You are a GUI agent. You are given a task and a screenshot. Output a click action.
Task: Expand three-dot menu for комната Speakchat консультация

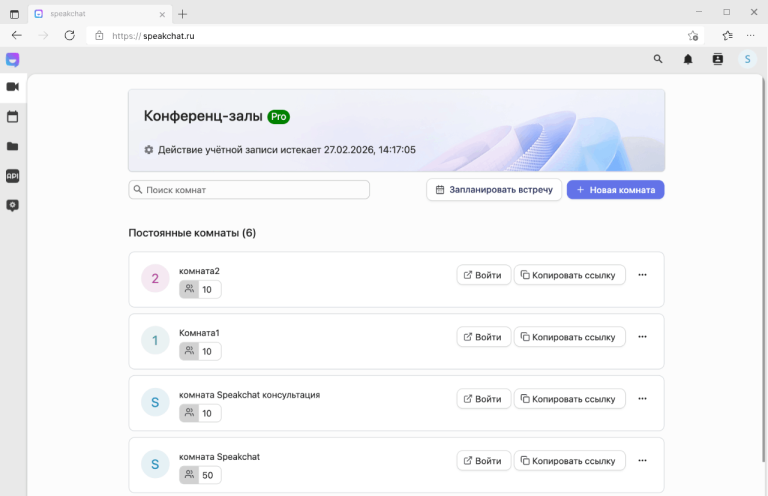point(642,399)
